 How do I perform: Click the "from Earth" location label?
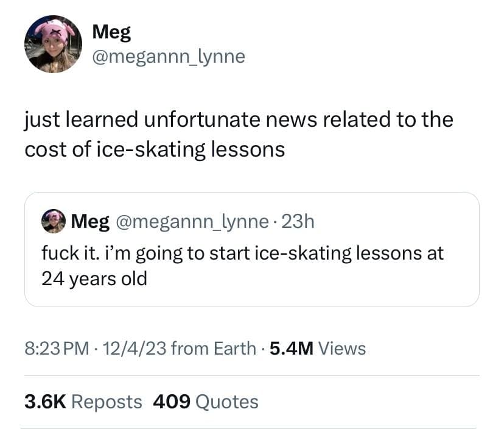coord(214,349)
